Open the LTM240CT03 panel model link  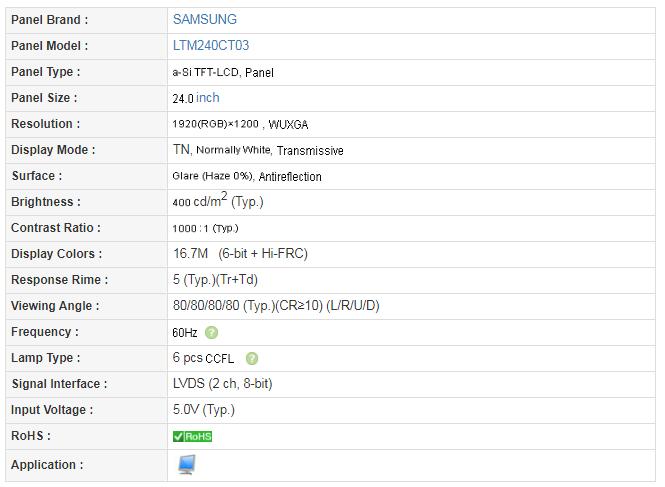coord(211,45)
